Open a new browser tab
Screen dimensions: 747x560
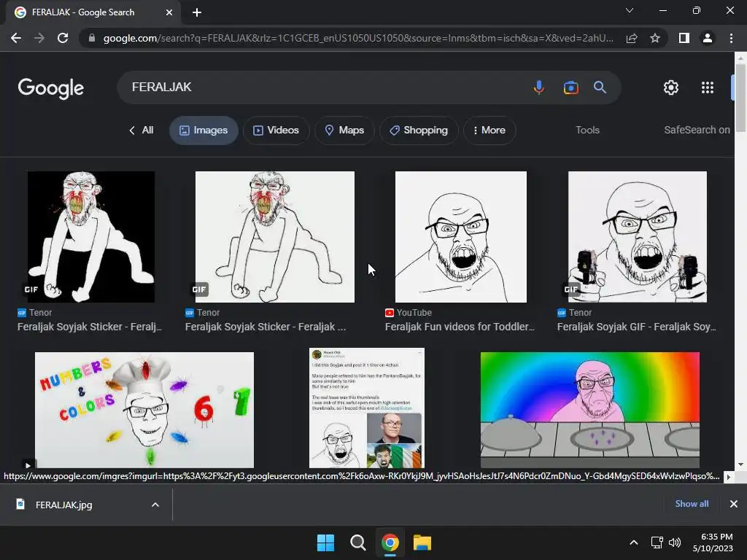(197, 12)
